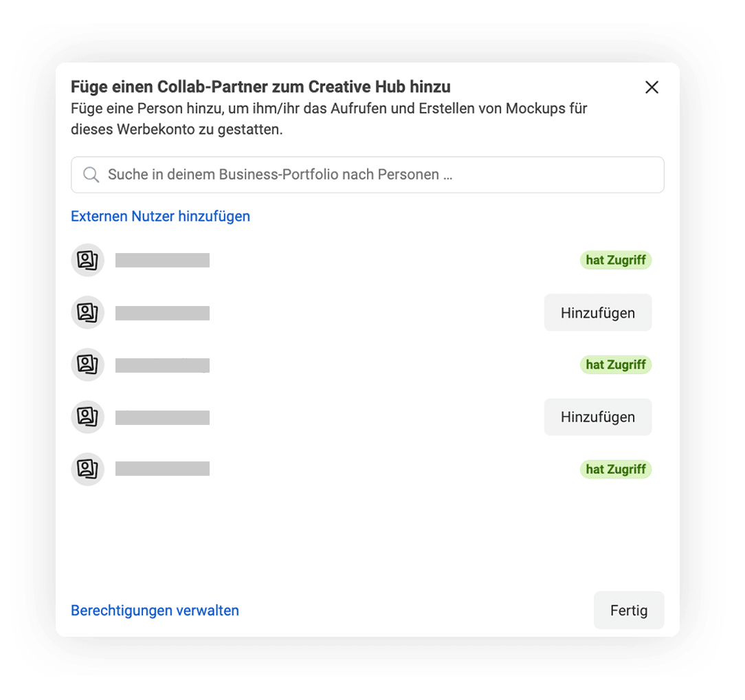This screenshot has width=745, height=700.
Task: Select the third listed person's avatar icon
Action: 87,364
